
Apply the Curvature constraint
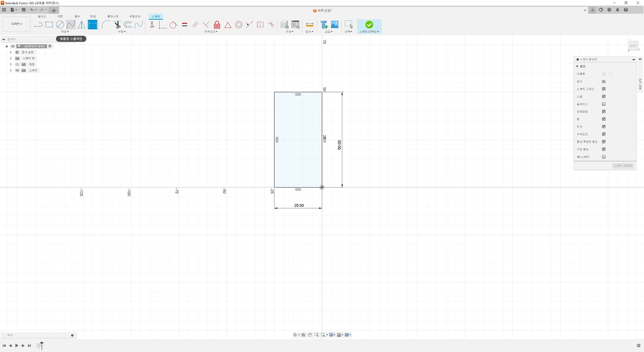pyautogui.click(x=271, y=24)
